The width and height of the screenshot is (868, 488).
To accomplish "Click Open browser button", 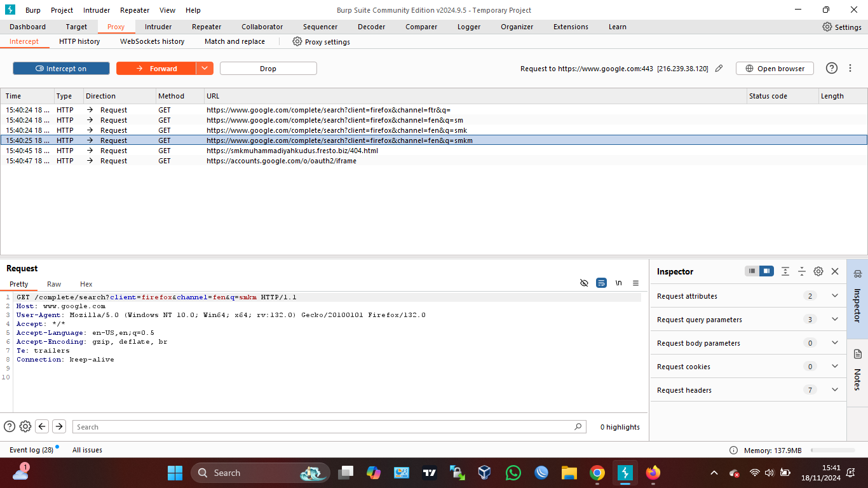I will 775,69.
